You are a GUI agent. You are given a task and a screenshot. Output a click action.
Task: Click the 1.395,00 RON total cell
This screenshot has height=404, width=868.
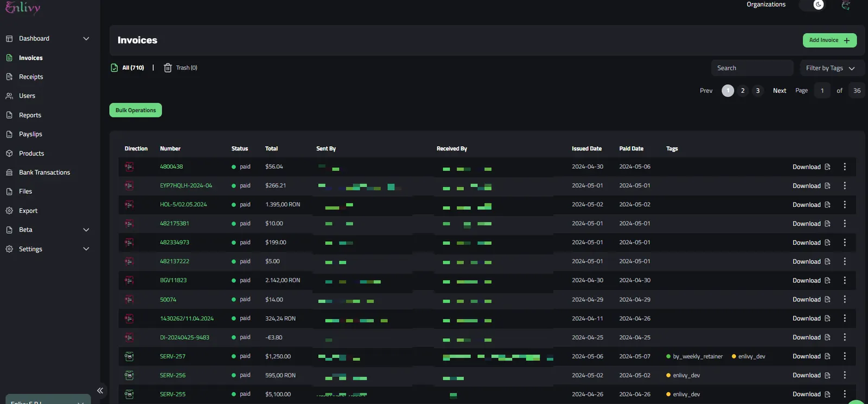click(x=283, y=205)
